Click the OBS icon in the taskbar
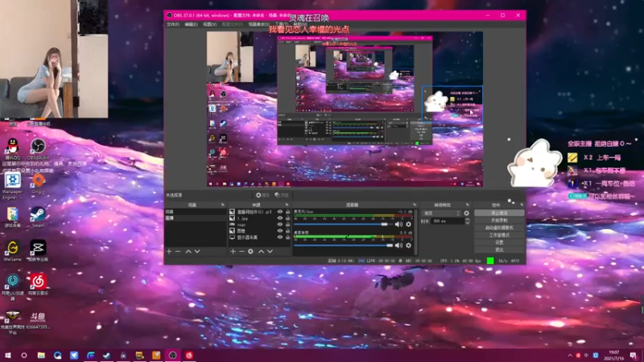Viewport: 644px width, 362px height. (x=172, y=355)
